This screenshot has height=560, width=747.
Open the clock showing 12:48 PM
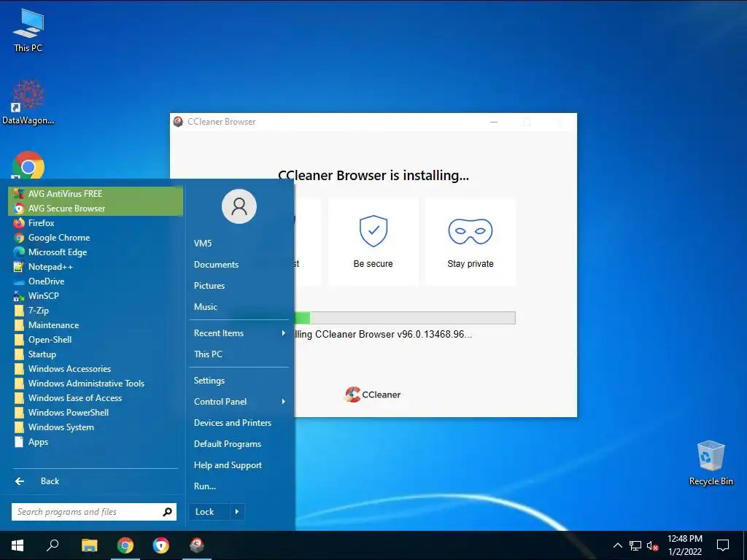coord(685,545)
